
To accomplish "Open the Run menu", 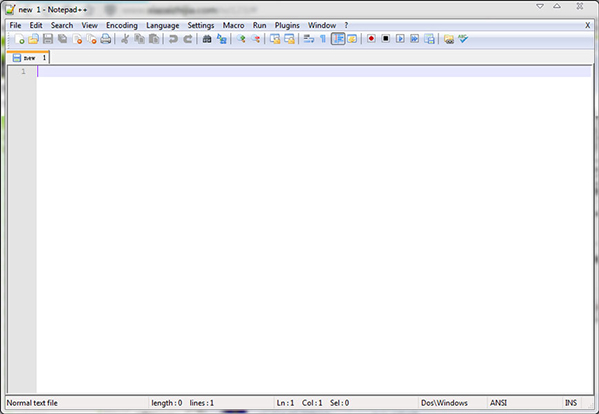I will [x=259, y=25].
